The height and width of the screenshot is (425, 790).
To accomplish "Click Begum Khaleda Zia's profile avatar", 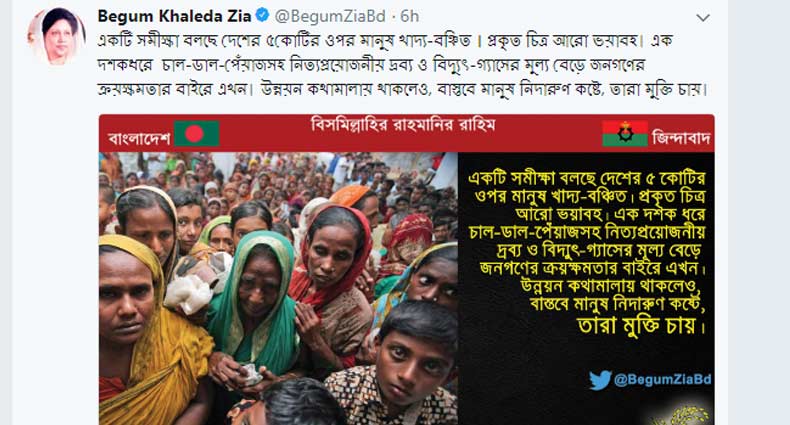I will click(x=56, y=37).
